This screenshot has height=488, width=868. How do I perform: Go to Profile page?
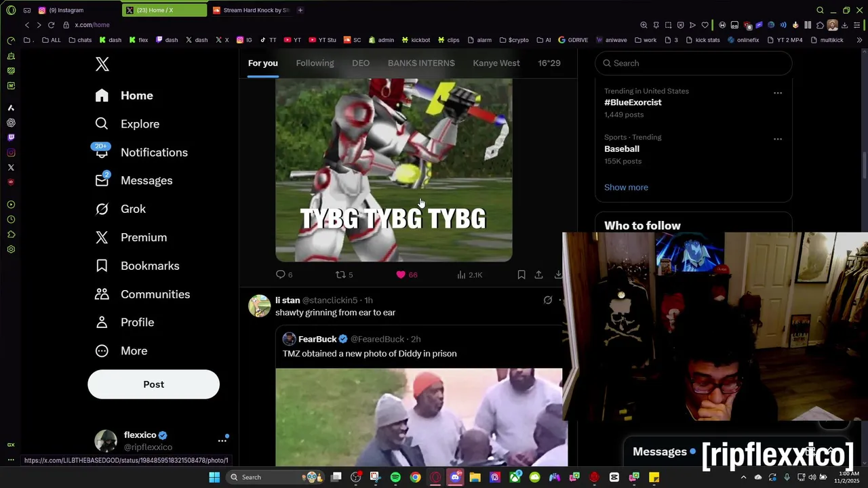125,323
